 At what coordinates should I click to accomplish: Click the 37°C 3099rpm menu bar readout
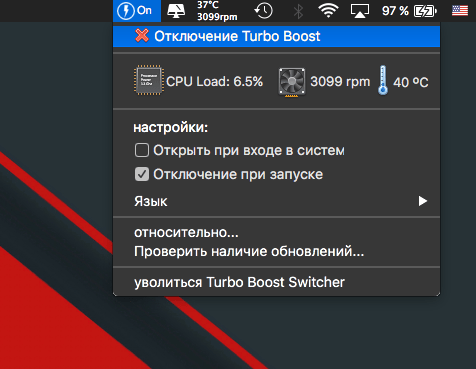(x=217, y=11)
